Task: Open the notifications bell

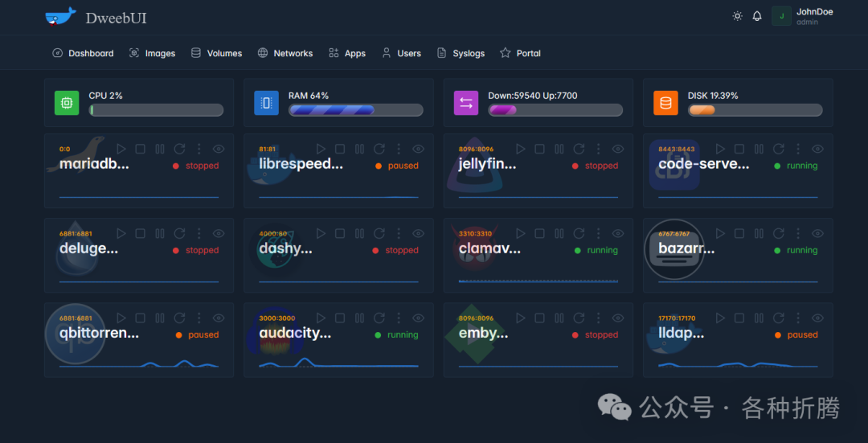Action: pyautogui.click(x=757, y=16)
